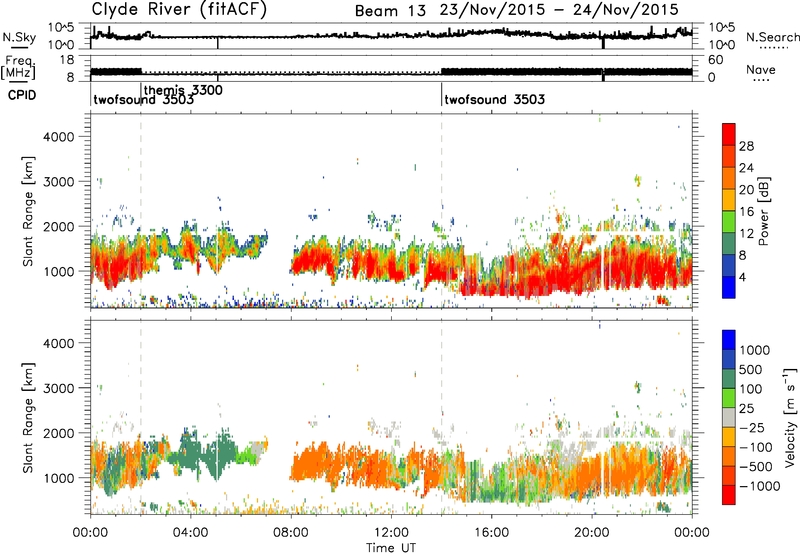Viewport: 800px width, 554px height.
Task: Click the '20:00' time axis tick label
Action: coord(592,533)
